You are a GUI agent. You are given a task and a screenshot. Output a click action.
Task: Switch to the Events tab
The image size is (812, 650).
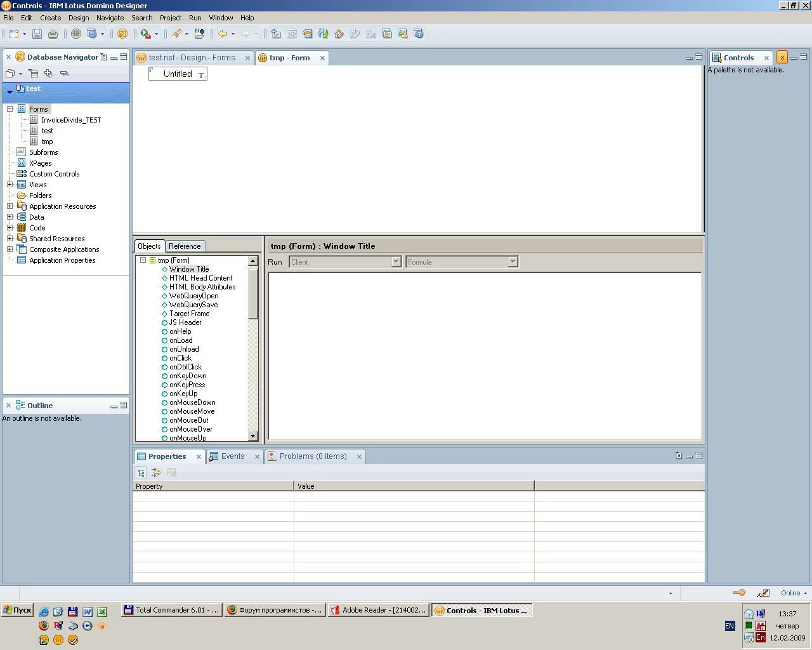point(232,456)
